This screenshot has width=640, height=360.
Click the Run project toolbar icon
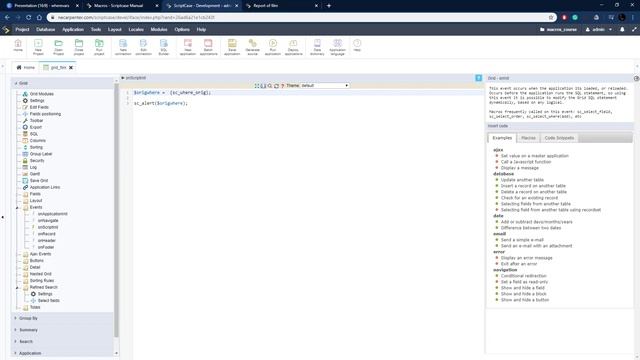click(x=99, y=47)
